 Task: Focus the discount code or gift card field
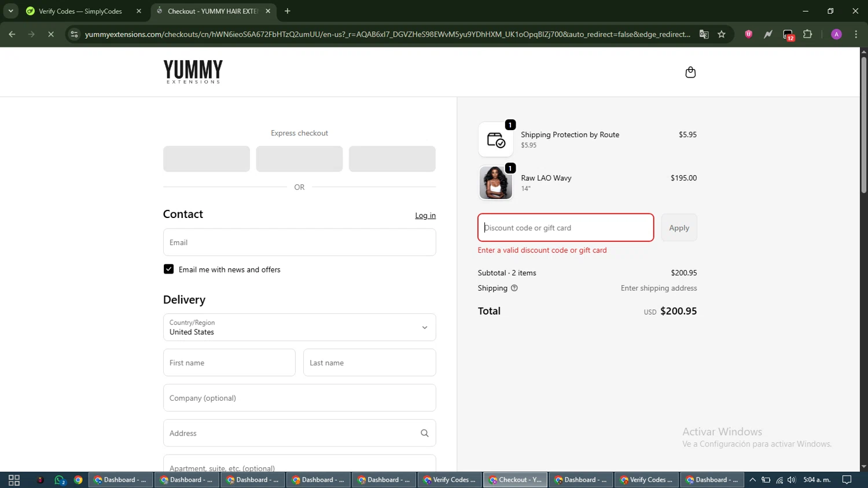coord(565,228)
